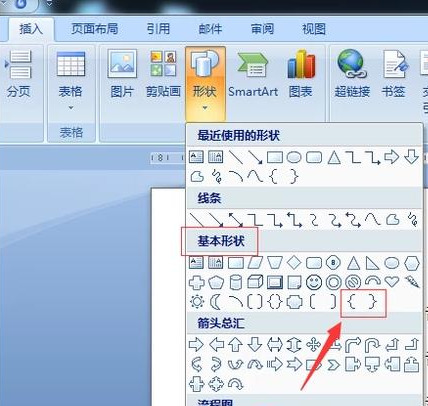The width and height of the screenshot is (428, 406).
Task: Insert a chart with 图表
Action: [x=301, y=74]
